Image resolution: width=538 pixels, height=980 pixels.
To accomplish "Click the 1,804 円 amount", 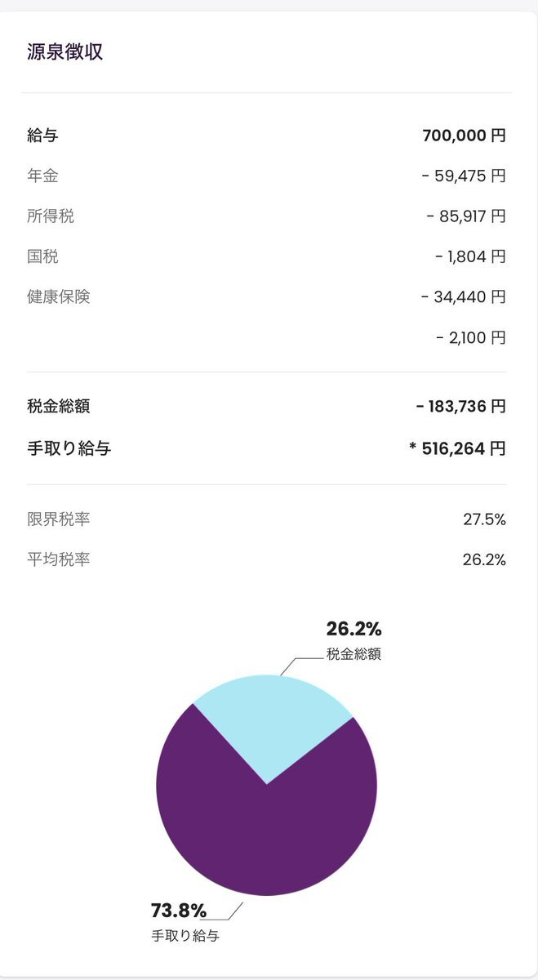I will point(470,256).
